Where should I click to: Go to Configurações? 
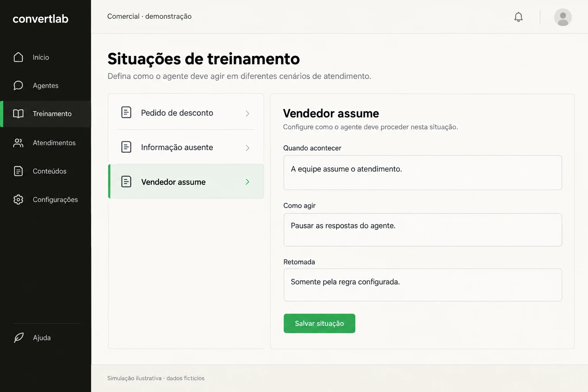[x=46, y=199]
